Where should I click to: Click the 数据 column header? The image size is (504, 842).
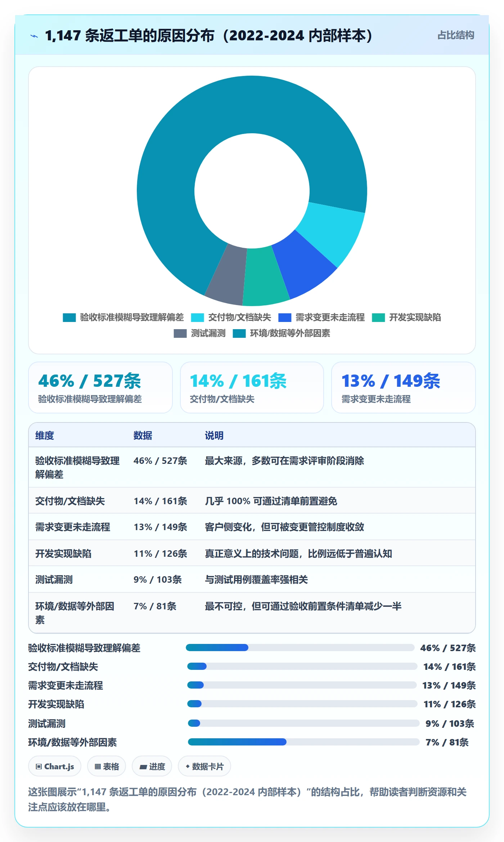pos(143,435)
